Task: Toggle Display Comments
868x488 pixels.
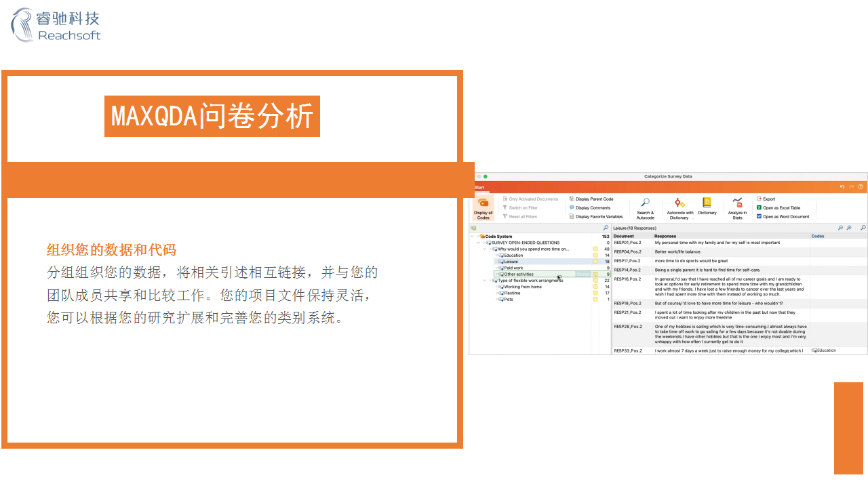Action: [591, 207]
